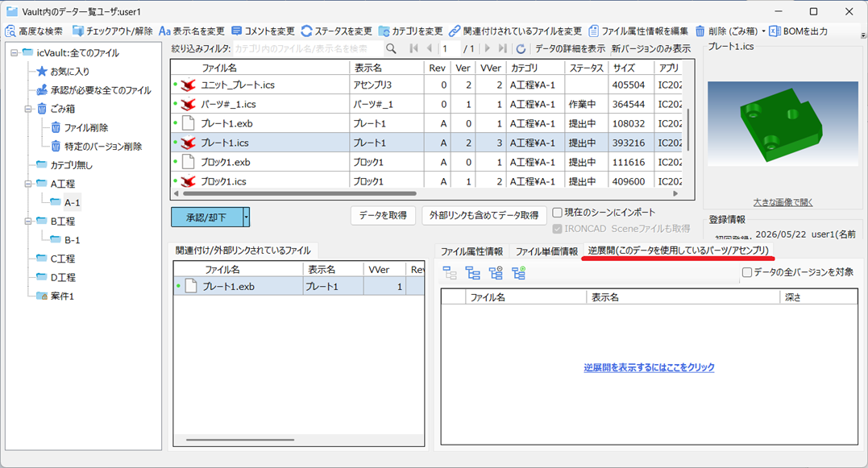Open the コメントを変更 tool
This screenshot has width=868, height=468.
pyautogui.click(x=264, y=31)
